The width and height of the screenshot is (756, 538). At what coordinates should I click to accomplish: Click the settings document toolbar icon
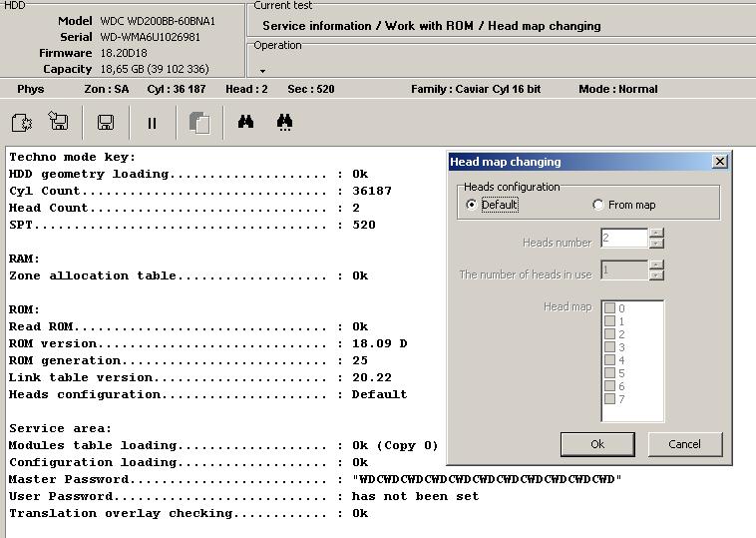pyautogui.click(x=21, y=123)
